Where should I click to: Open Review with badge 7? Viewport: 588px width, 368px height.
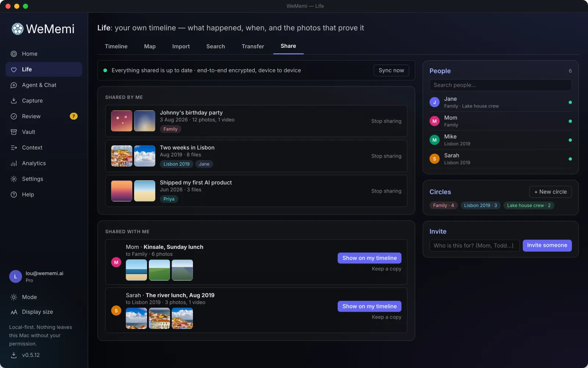44,116
